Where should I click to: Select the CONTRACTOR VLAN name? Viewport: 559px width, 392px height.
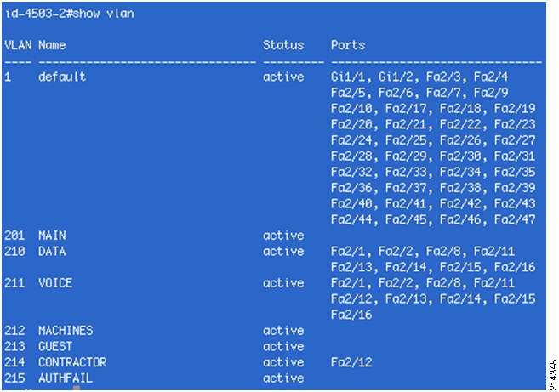[72, 362]
